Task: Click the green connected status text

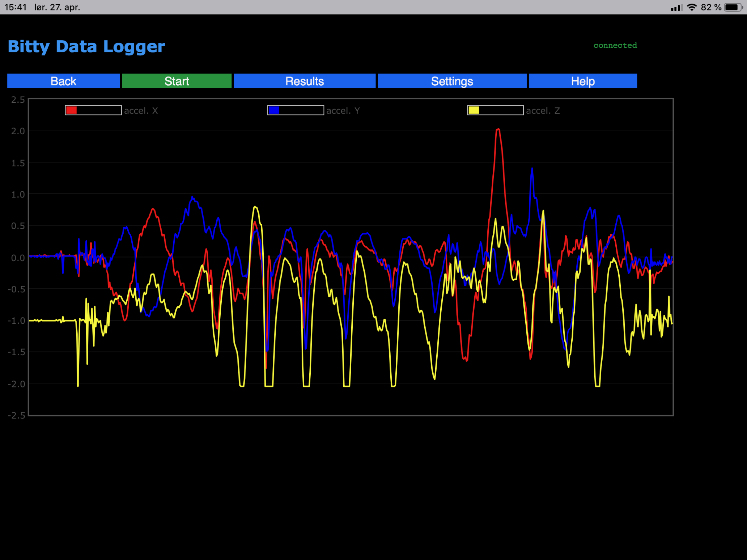Action: (x=615, y=45)
